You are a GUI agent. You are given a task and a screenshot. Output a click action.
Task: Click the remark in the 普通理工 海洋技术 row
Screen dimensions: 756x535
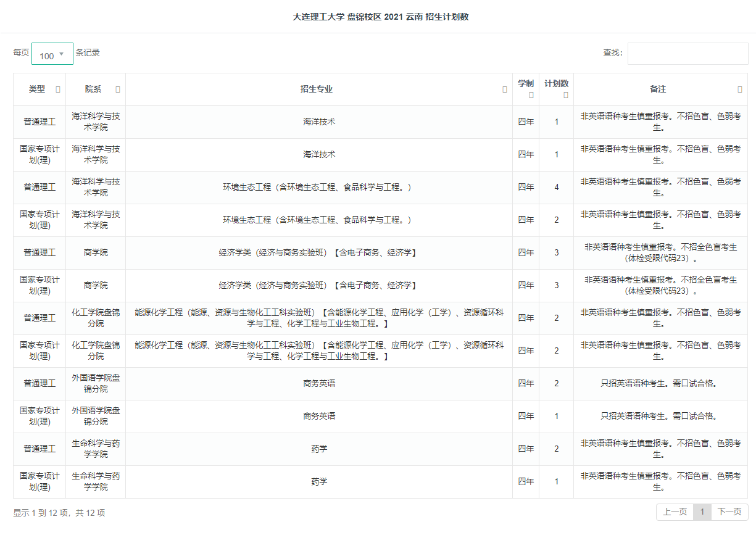tap(660, 122)
